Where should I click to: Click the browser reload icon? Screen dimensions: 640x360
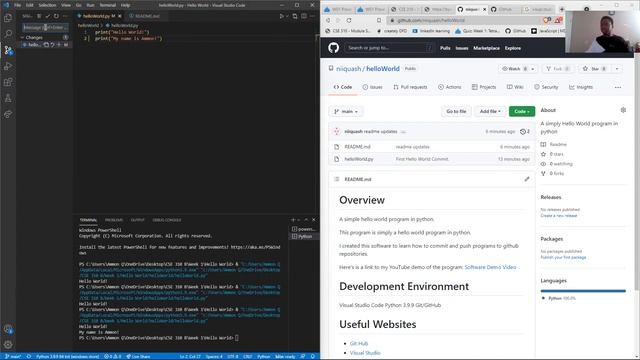[349, 20]
